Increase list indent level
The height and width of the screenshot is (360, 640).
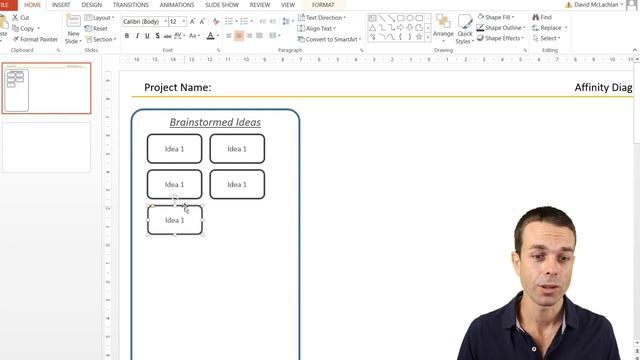[x=273, y=21]
